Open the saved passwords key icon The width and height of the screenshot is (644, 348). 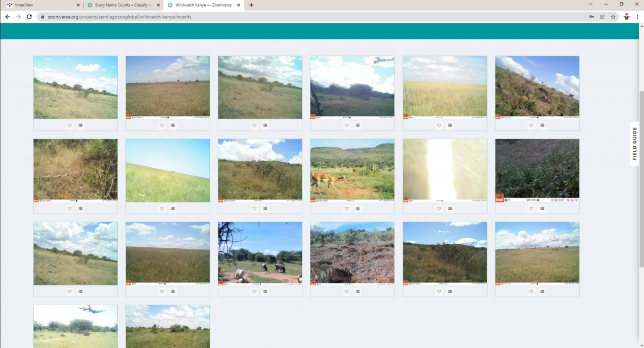(592, 17)
